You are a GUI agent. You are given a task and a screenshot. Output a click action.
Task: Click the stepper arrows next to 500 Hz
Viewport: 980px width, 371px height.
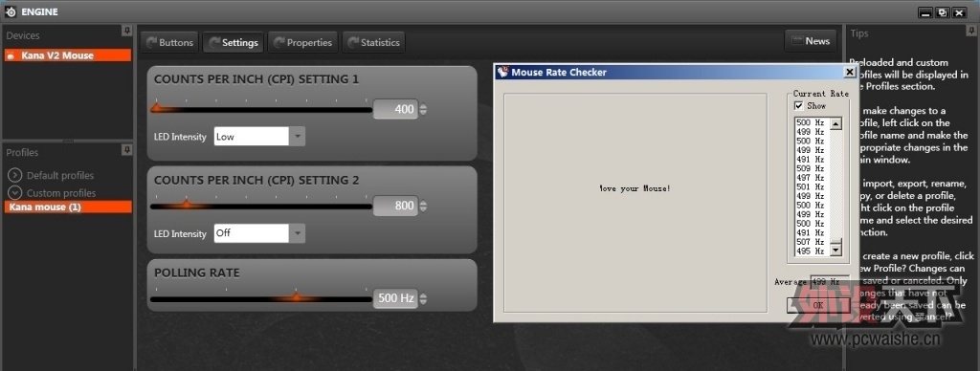click(423, 298)
